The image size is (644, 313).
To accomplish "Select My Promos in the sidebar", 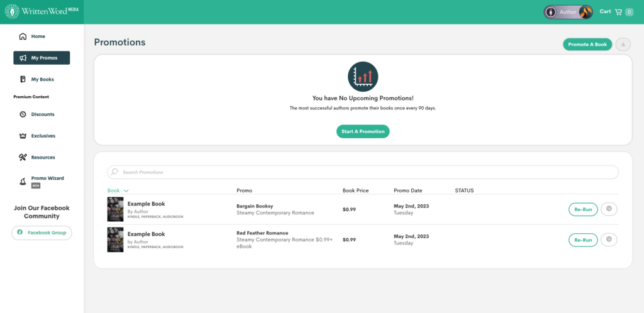I will pos(42,58).
